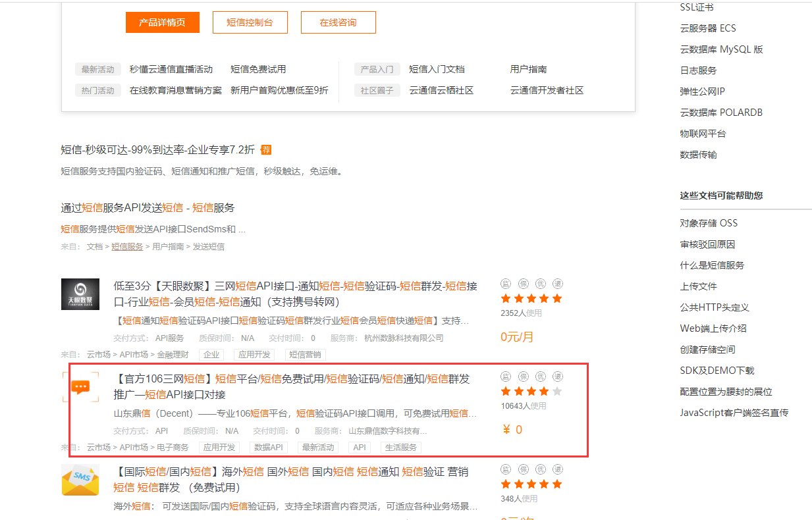Open 用户指南 link under 产品入门
The width and height of the screenshot is (812, 520).
[528, 69]
